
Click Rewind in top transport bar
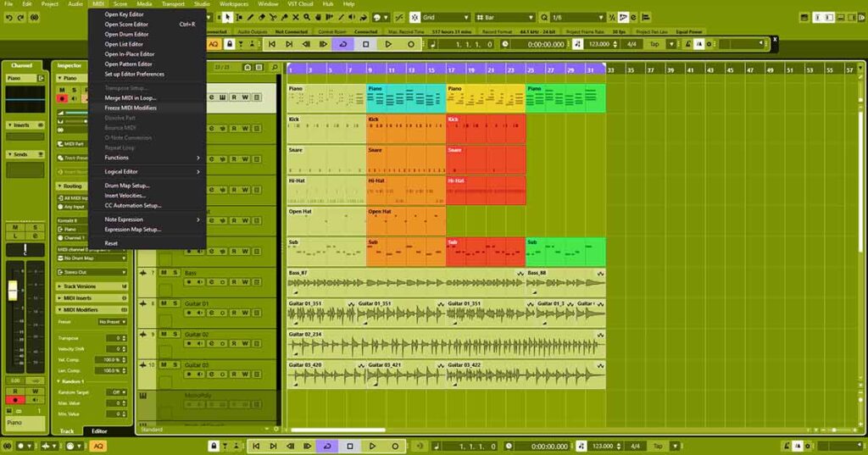click(306, 44)
